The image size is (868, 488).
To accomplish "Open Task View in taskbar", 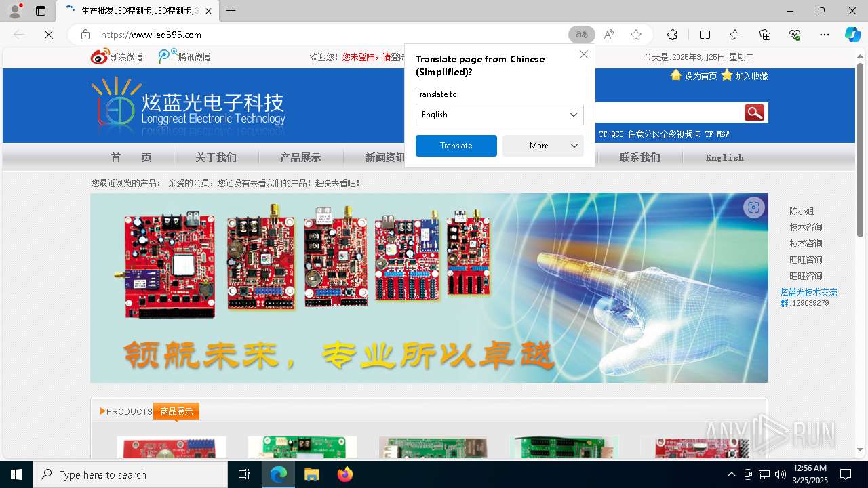I will pyautogui.click(x=244, y=474).
